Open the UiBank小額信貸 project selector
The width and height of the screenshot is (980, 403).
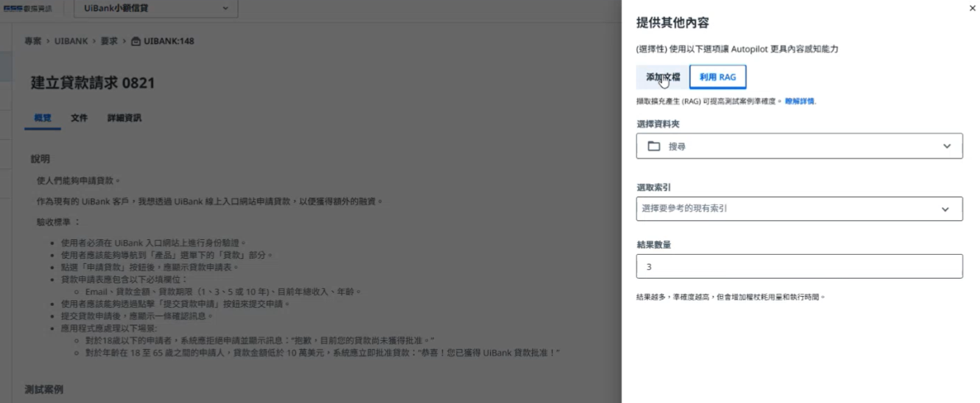tap(154, 9)
